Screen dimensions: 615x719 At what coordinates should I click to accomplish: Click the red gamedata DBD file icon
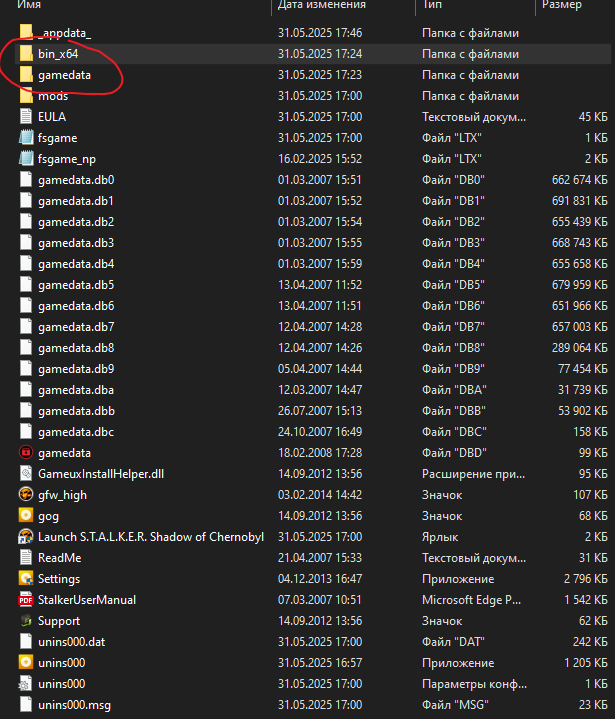[x=26, y=453]
